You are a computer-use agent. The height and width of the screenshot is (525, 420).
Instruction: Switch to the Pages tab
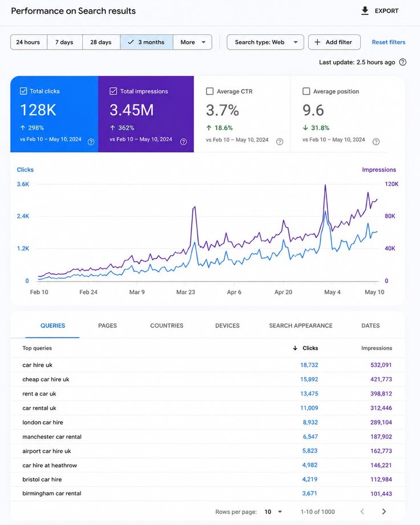107,325
